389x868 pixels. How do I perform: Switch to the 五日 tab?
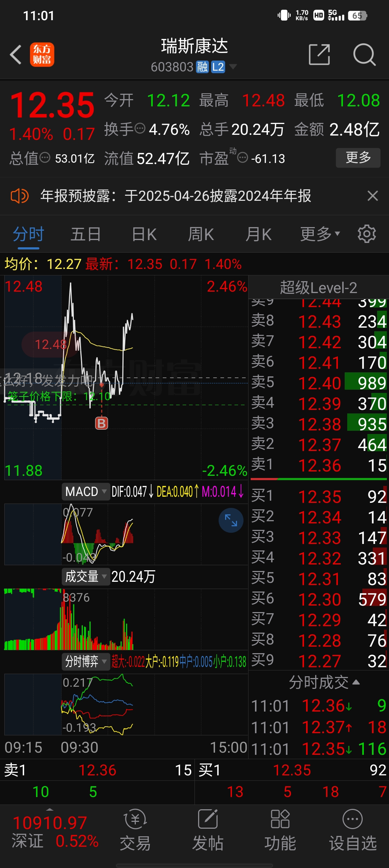point(86,234)
